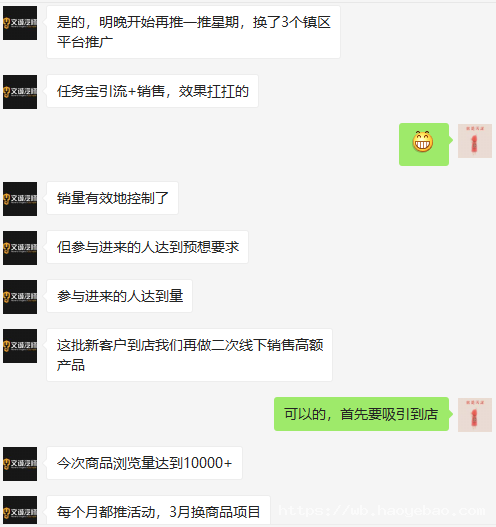This screenshot has width=496, height=527.
Task: Click avatar beside '销量有效地控制了'
Action: tap(20, 199)
